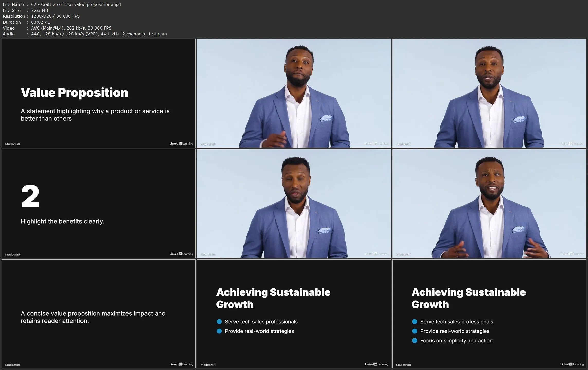Screen dimensions: 588x370
Task: Click the large numeral 2 on the slide
Action: (x=30, y=196)
